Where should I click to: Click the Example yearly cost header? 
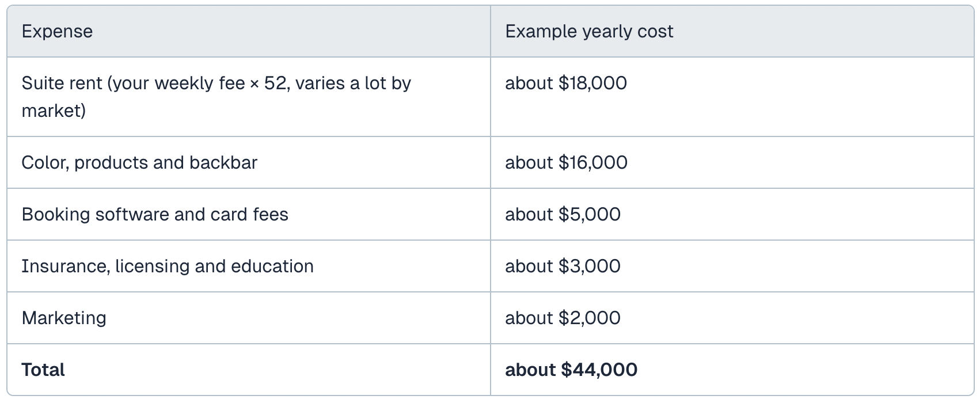[x=732, y=31]
